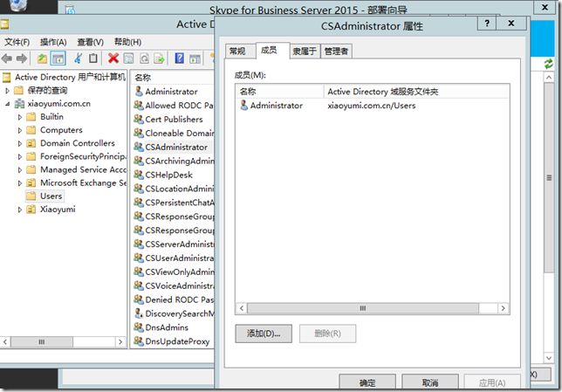Click the 确定 button
Image resolution: width=562 pixels, height=392 pixels.
click(x=367, y=382)
